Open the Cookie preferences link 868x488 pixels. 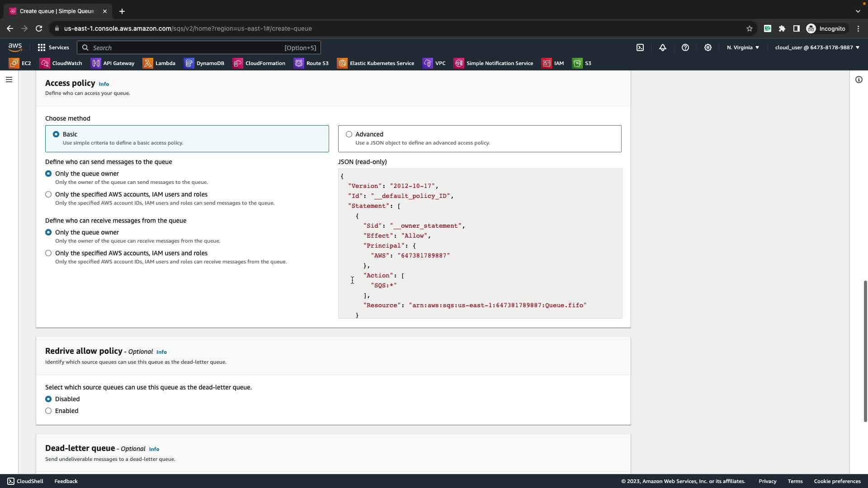[837, 481]
